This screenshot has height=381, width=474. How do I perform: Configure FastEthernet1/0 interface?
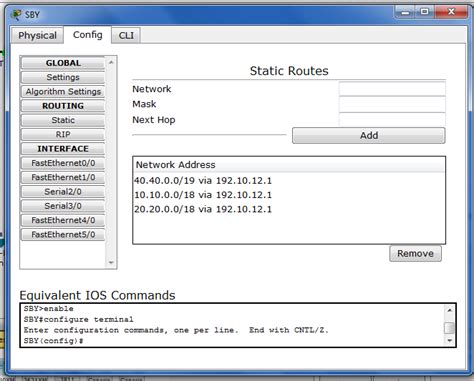(x=63, y=178)
